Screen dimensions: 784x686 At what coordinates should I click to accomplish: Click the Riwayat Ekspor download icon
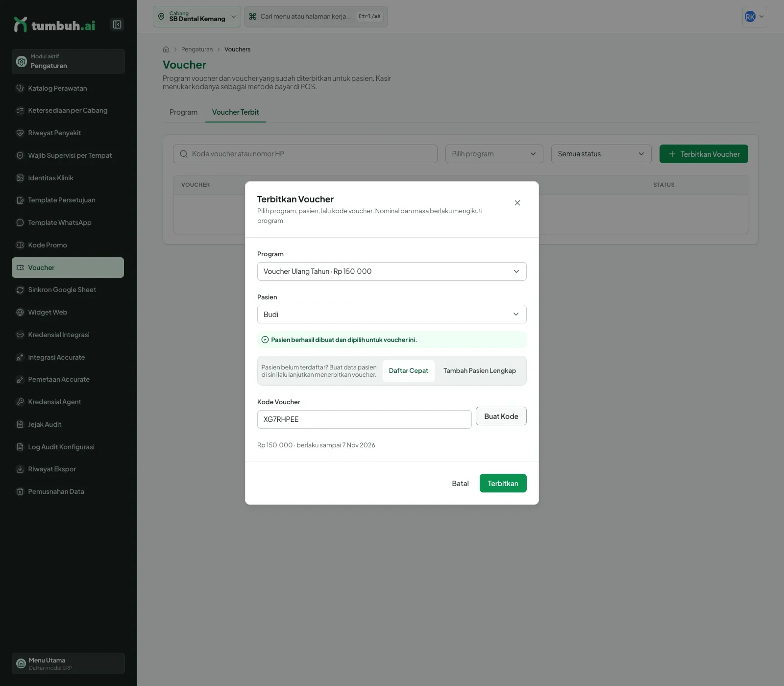20,469
